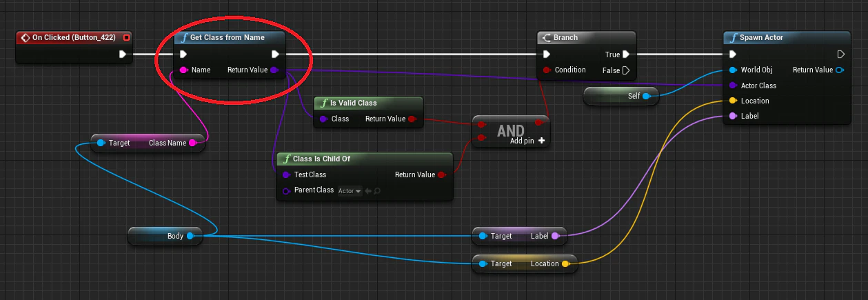The image size is (868, 300).
Task: Click the exec output pin of On Clicked node
Action: point(123,54)
